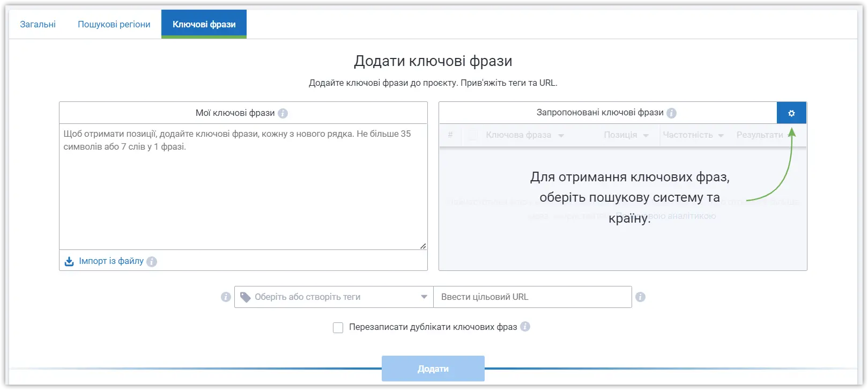Select the Ключові фрази tab
868x390 pixels.
pyautogui.click(x=204, y=24)
